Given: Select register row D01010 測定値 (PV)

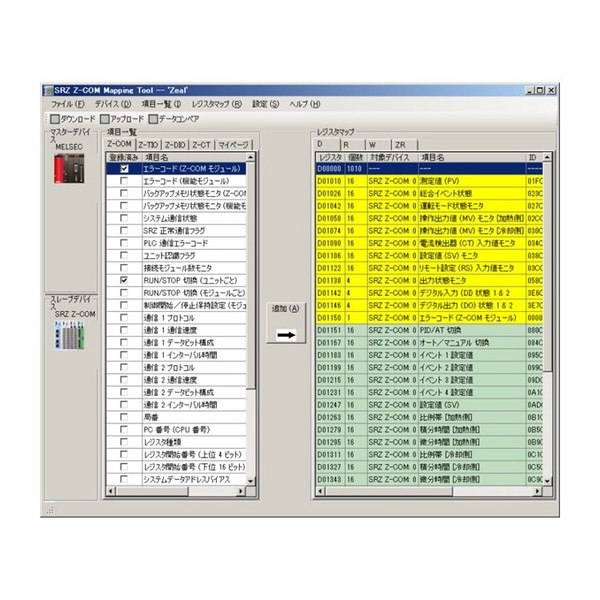Looking at the screenshot, I should click(x=429, y=181).
